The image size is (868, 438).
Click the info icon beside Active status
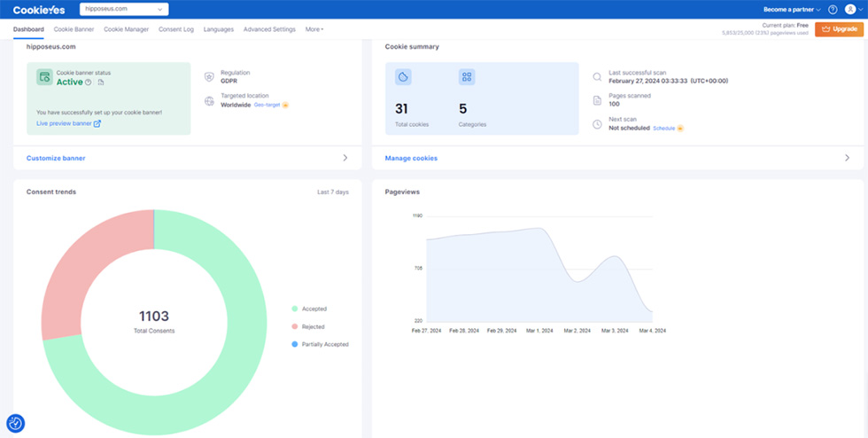89,82
